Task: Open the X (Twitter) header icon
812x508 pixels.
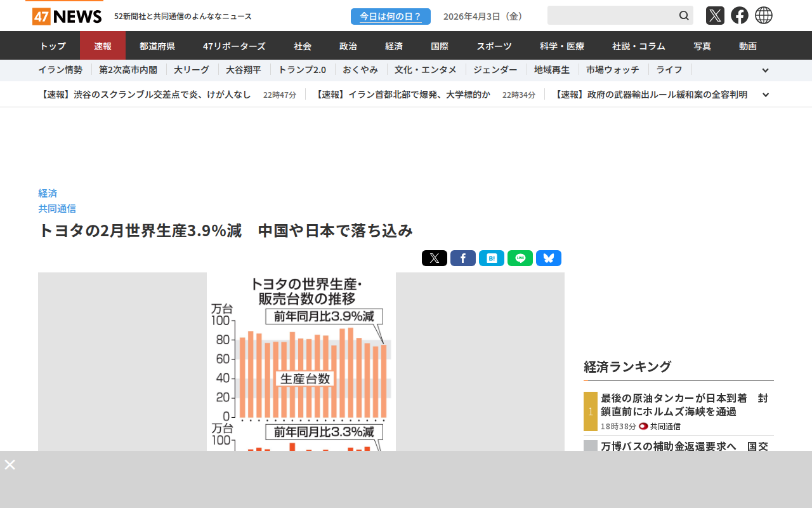Action: point(715,15)
